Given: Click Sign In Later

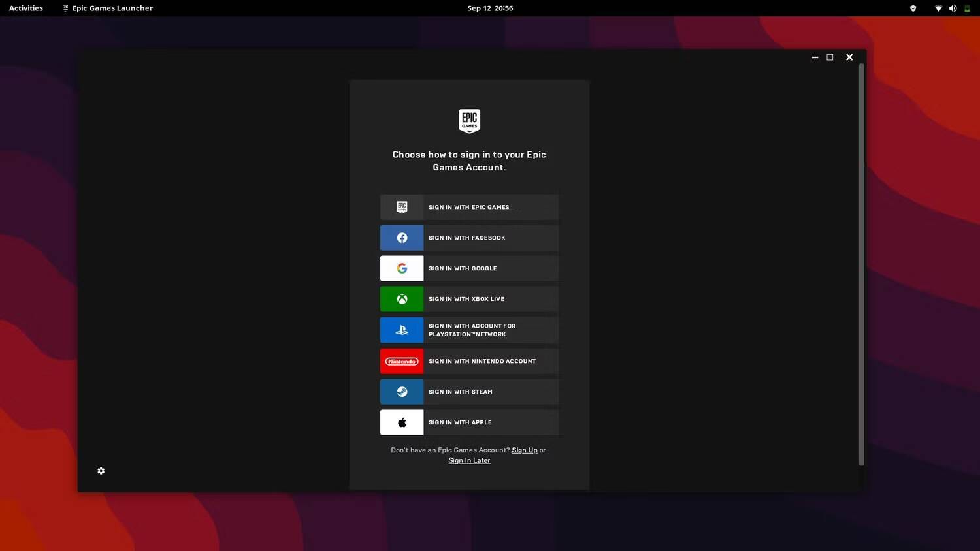Looking at the screenshot, I should [468, 460].
